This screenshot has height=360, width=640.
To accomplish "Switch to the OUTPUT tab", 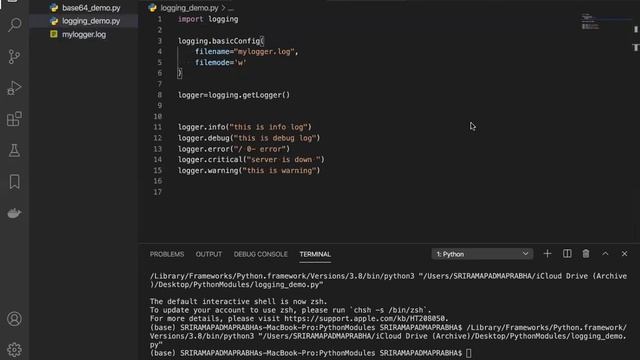I will coord(209,254).
